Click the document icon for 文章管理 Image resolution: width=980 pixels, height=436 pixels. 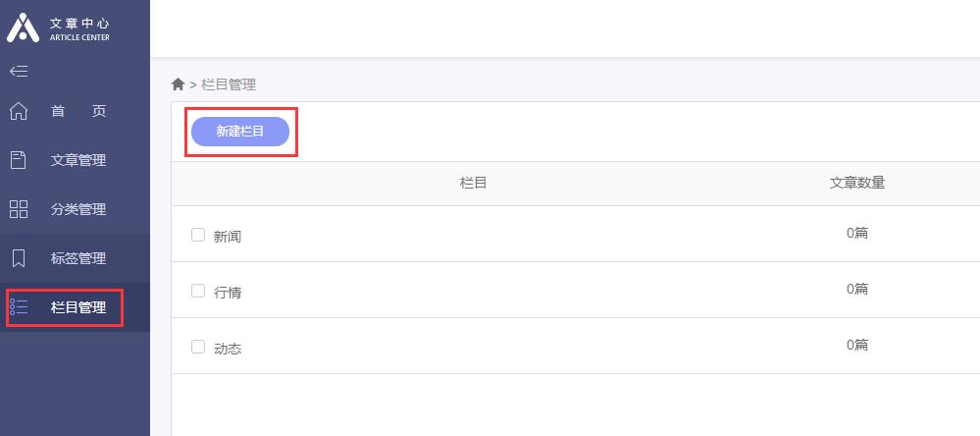19,160
